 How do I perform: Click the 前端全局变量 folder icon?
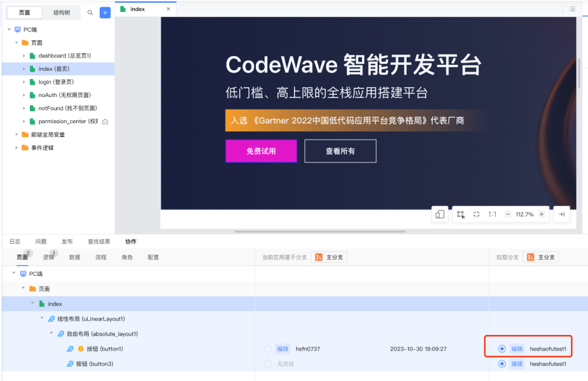(25, 135)
